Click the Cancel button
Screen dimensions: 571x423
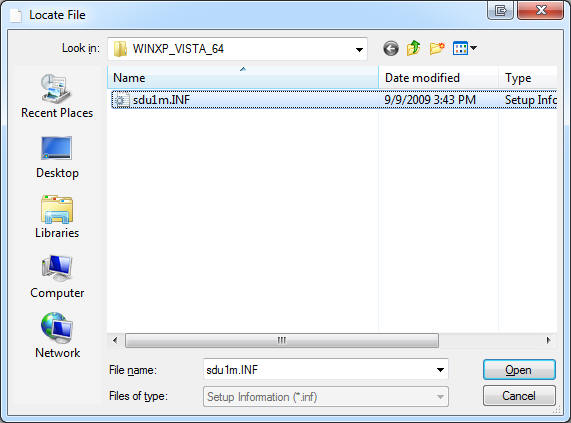coord(519,395)
